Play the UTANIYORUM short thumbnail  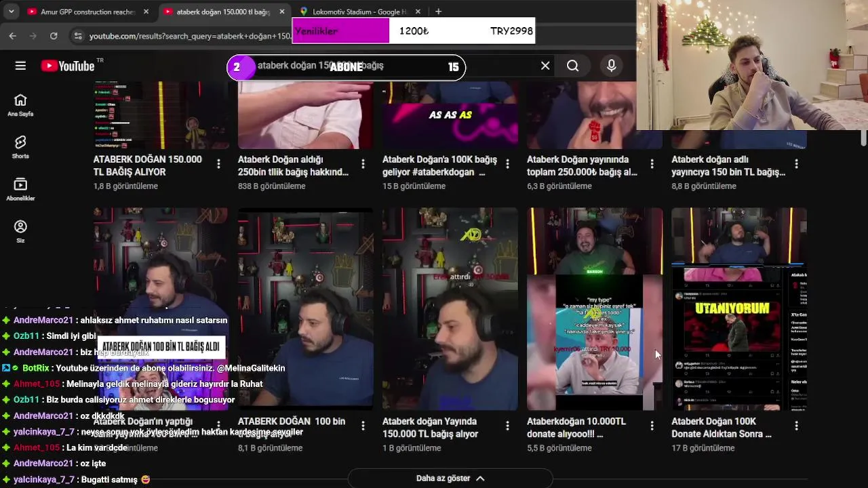(x=739, y=309)
